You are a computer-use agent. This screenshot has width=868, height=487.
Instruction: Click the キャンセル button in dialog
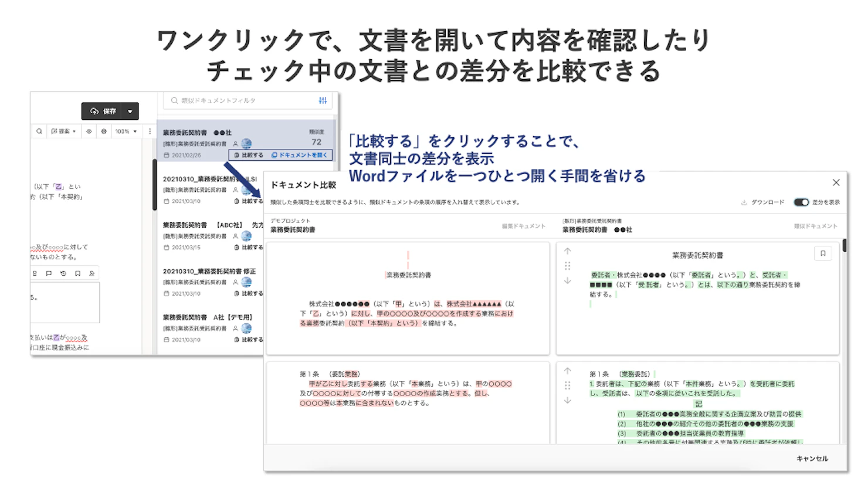pos(812,459)
